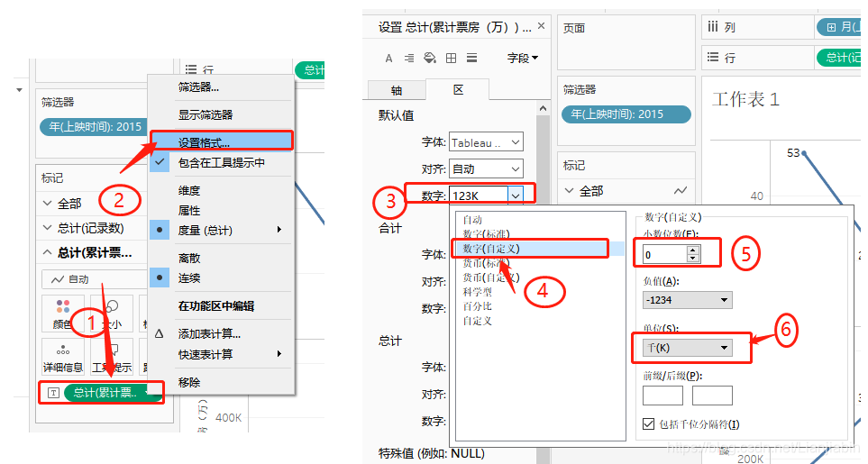Select 百分比 in format list
Screen dimensions: 868x464
point(477,305)
